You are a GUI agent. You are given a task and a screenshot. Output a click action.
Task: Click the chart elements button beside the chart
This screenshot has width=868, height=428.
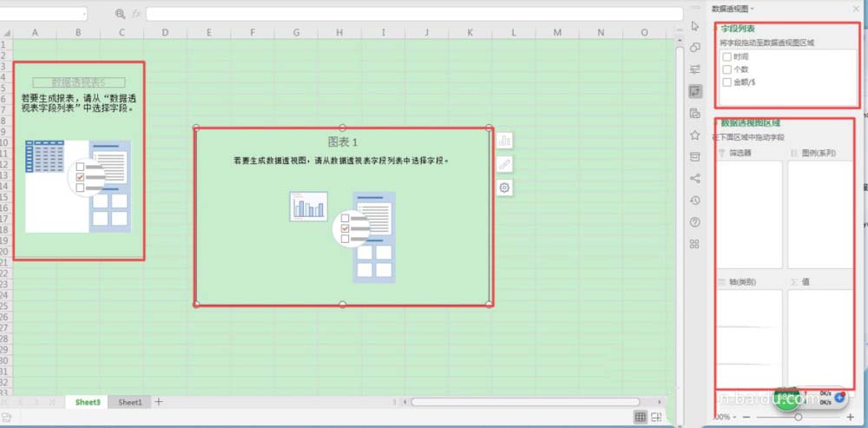[504, 141]
